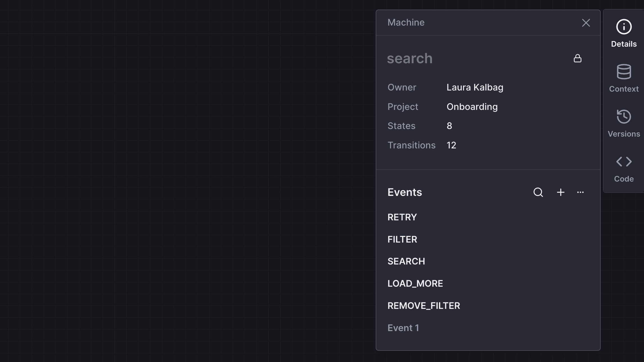644x362 pixels.
Task: Click the Events section header
Action: 405,192
